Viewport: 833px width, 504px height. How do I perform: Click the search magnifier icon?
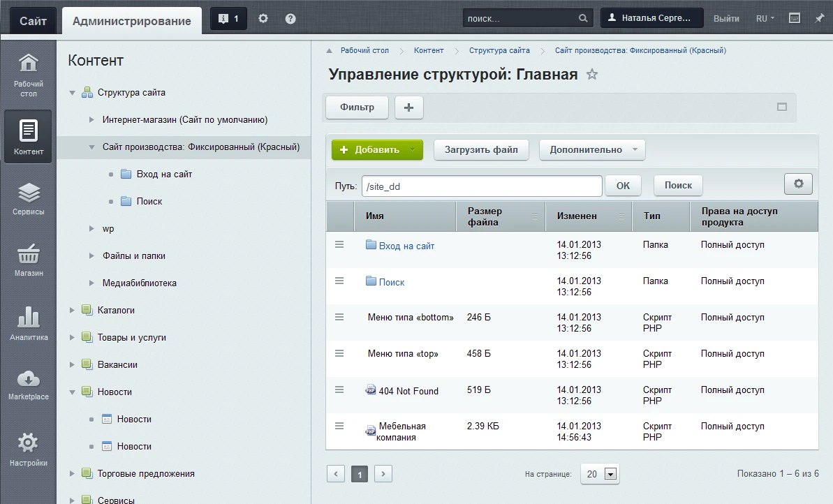coord(583,18)
